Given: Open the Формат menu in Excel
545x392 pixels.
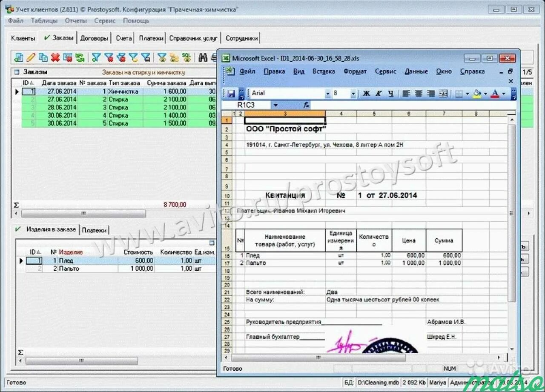Looking at the screenshot, I should pos(355,72).
